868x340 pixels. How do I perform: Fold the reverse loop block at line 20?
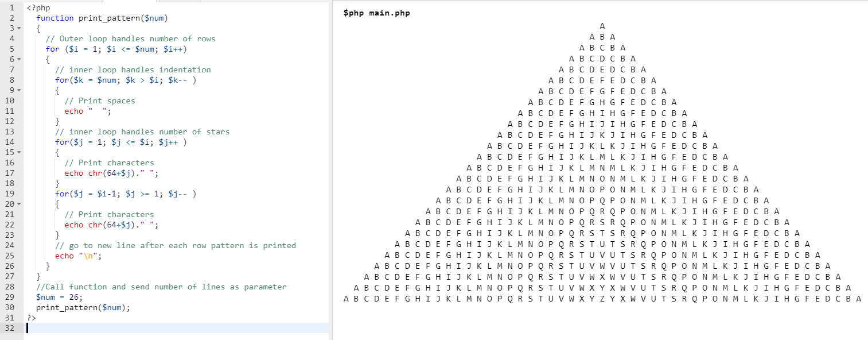pos(19,204)
